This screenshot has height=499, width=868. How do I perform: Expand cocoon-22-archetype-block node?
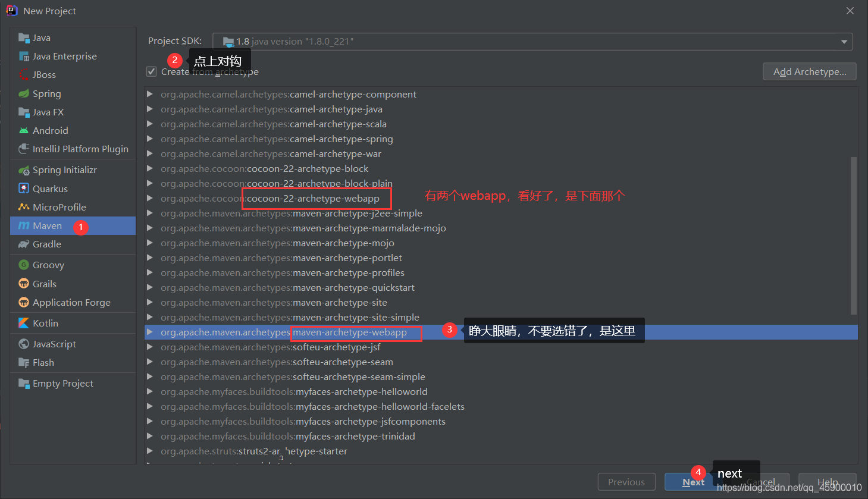[x=150, y=168]
